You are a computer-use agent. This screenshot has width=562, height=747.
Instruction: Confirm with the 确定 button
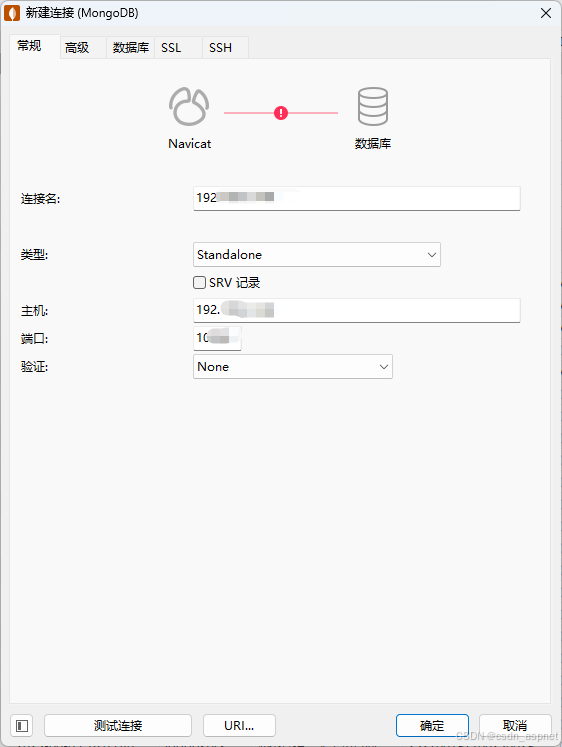[x=432, y=726]
